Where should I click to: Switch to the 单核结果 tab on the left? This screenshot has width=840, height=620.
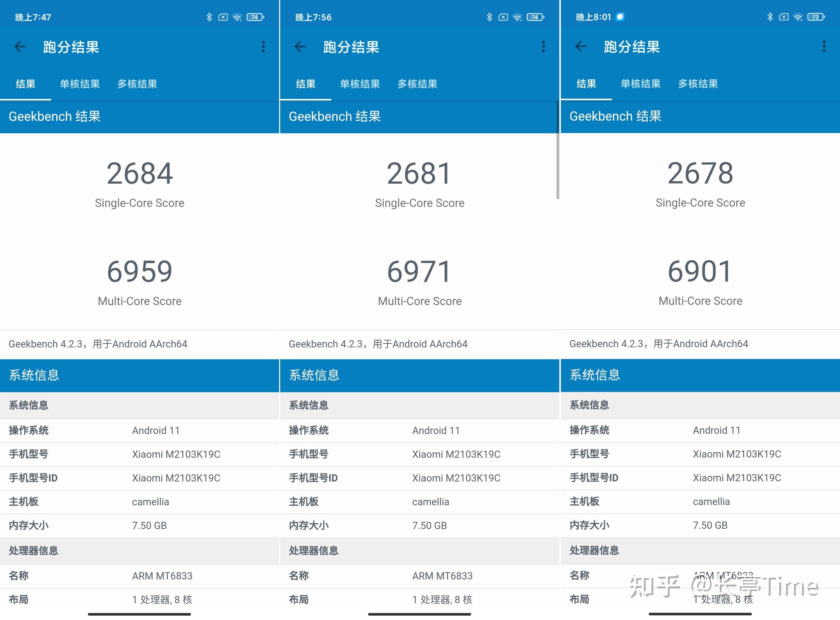click(x=79, y=84)
